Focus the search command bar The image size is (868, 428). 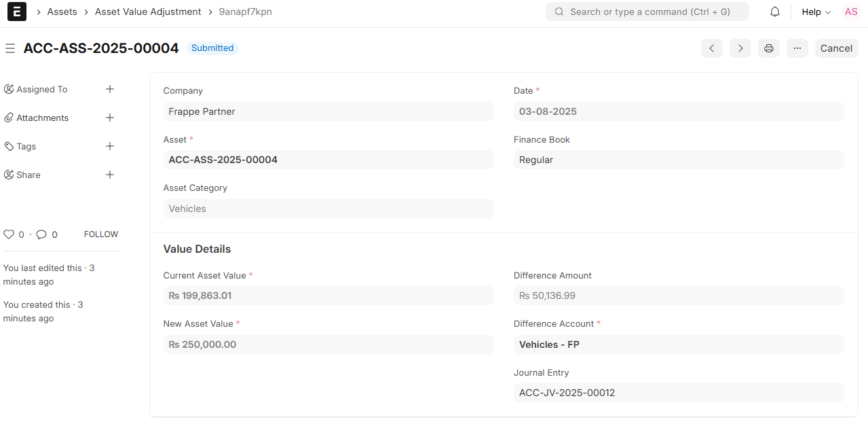coord(647,12)
